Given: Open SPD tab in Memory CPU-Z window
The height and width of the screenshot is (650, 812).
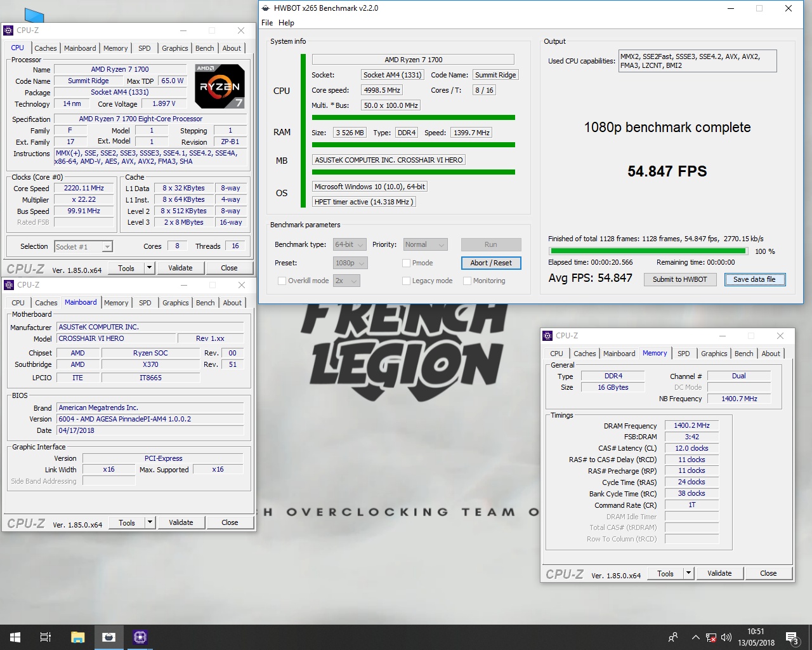Looking at the screenshot, I should point(683,354).
